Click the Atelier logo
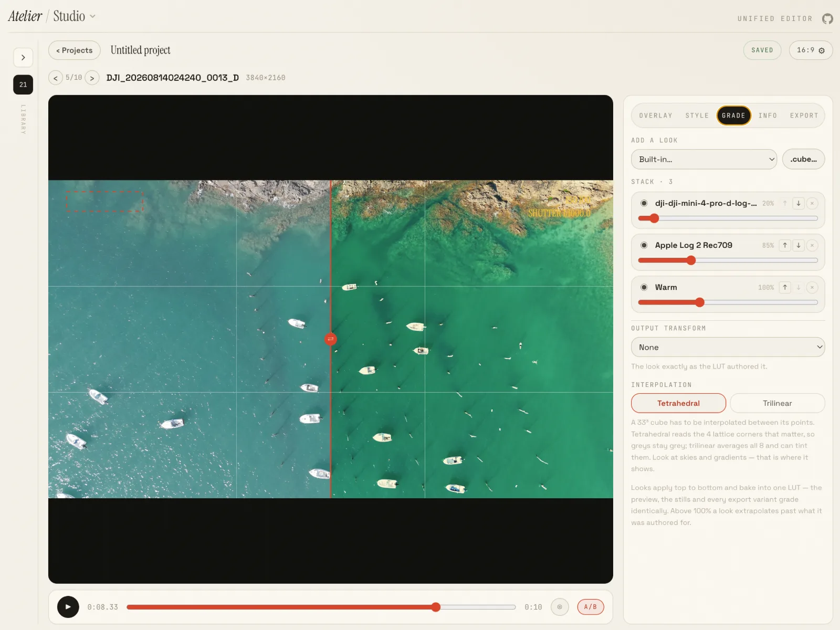This screenshot has width=840, height=630. [25, 16]
